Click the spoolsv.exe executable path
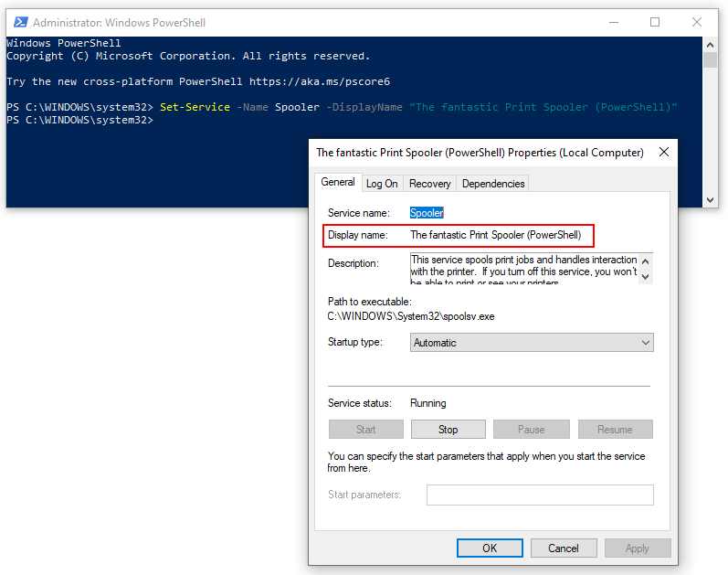 (x=411, y=316)
